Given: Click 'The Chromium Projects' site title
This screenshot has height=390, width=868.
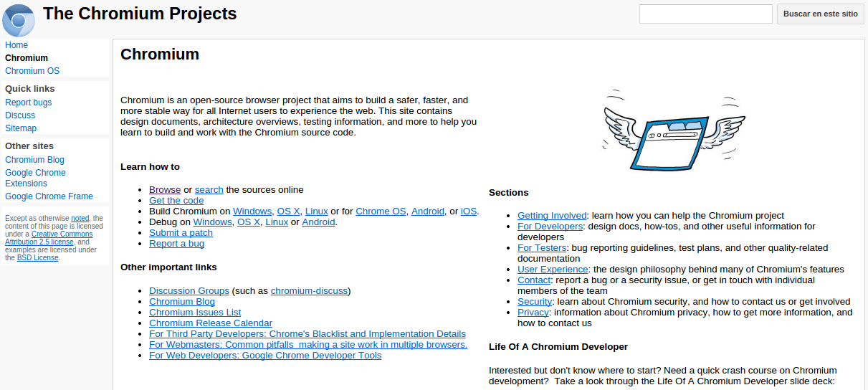Looking at the screenshot, I should tap(140, 14).
